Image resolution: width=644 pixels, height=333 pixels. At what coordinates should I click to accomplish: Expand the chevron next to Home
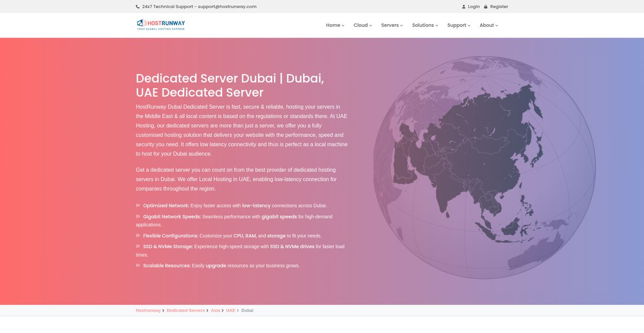343,26
